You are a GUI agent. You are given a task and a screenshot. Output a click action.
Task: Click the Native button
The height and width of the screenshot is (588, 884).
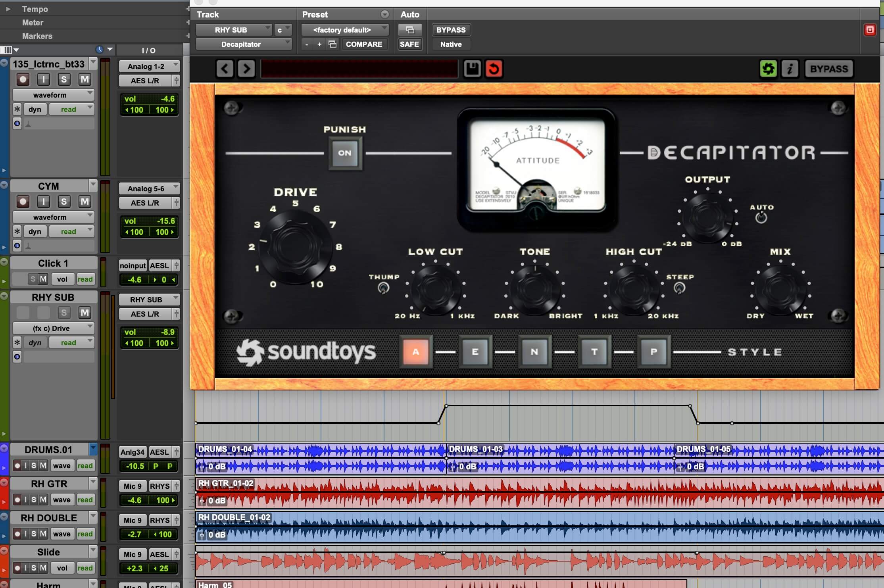(451, 44)
